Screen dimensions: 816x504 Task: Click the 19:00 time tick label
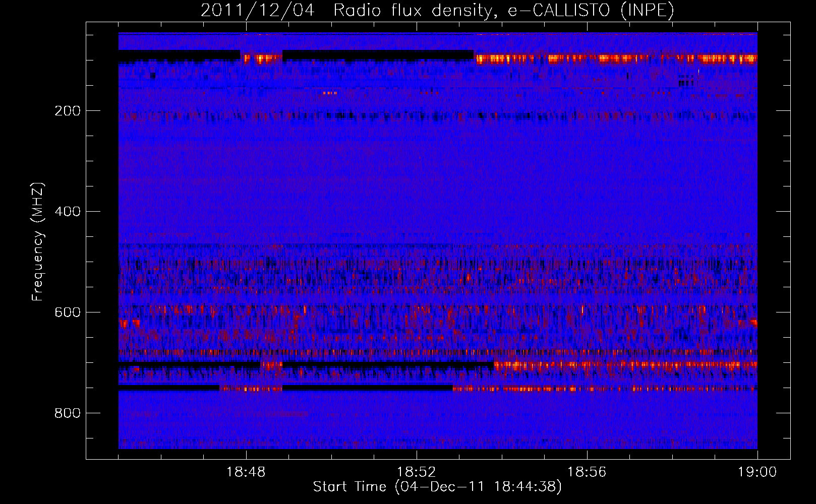(x=757, y=472)
